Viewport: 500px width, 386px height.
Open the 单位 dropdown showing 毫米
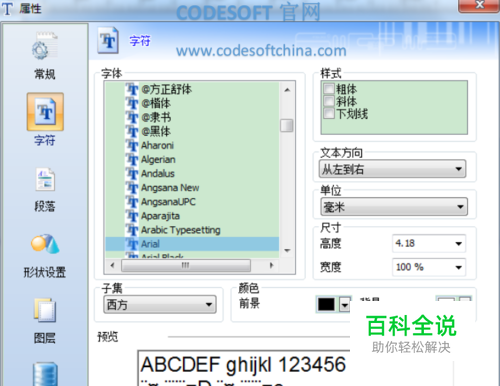pos(394,207)
